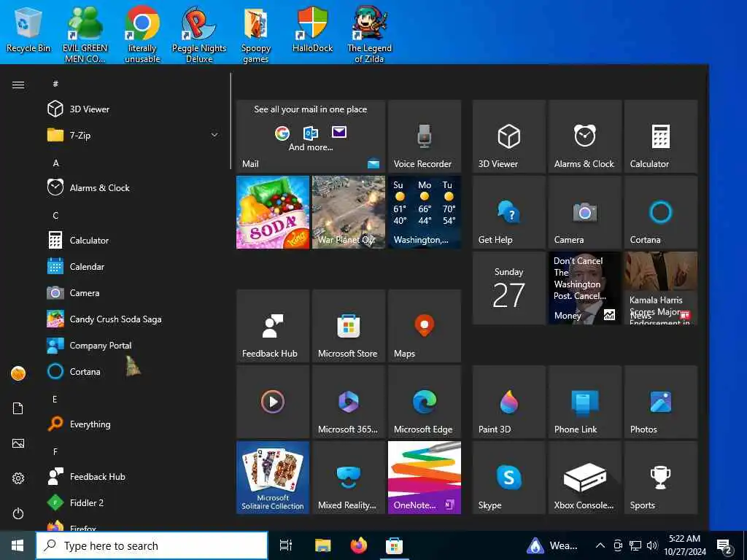
Task: Launch the Microsoft Edge tile
Action: point(425,402)
